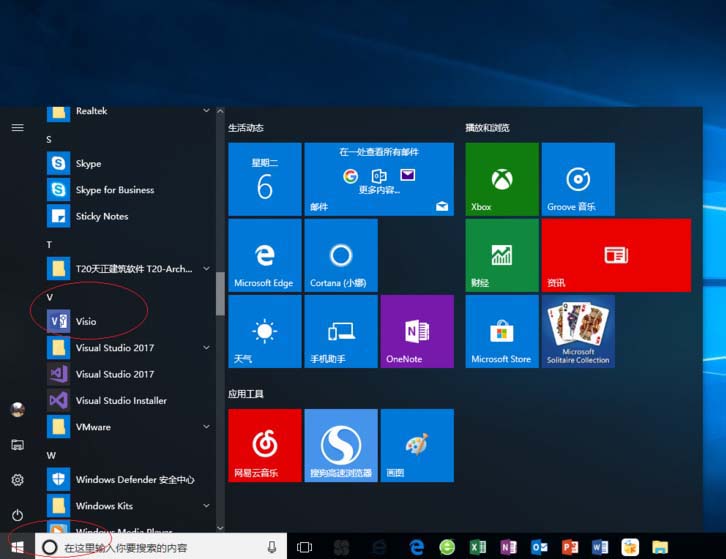Open the Microsoft Store tile
Screen dimensions: 726x559
tap(502, 332)
